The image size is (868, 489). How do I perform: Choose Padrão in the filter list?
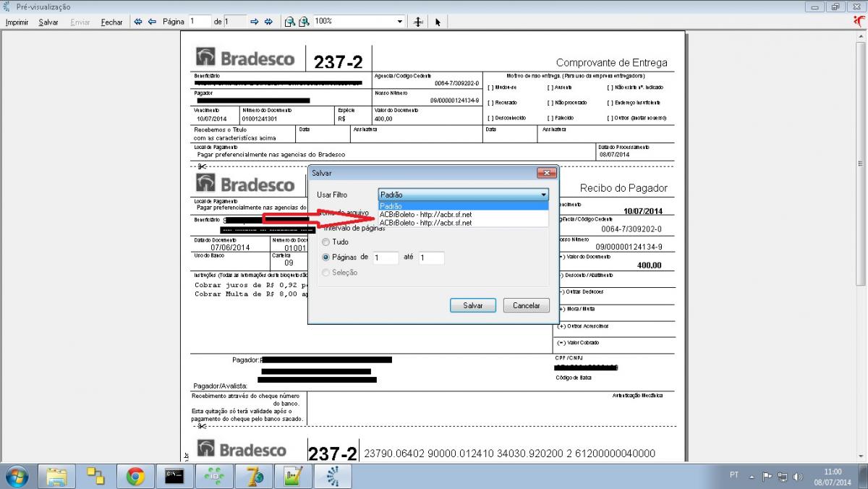[464, 206]
